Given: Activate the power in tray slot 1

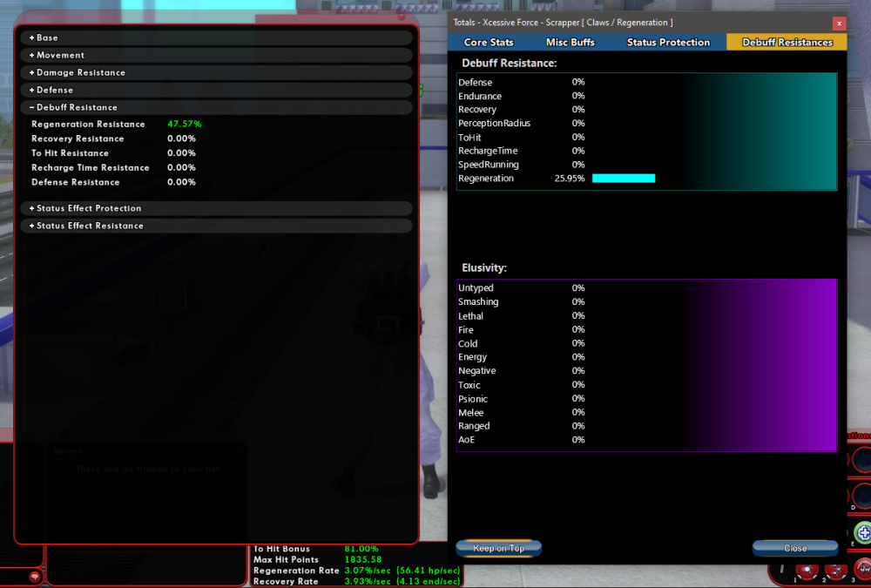Looking at the screenshot, I should [805, 568].
